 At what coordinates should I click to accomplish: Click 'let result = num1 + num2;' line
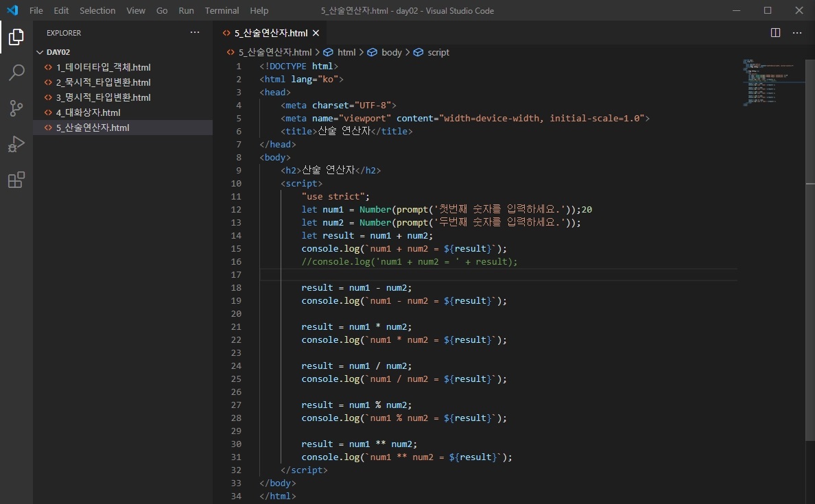coord(367,235)
